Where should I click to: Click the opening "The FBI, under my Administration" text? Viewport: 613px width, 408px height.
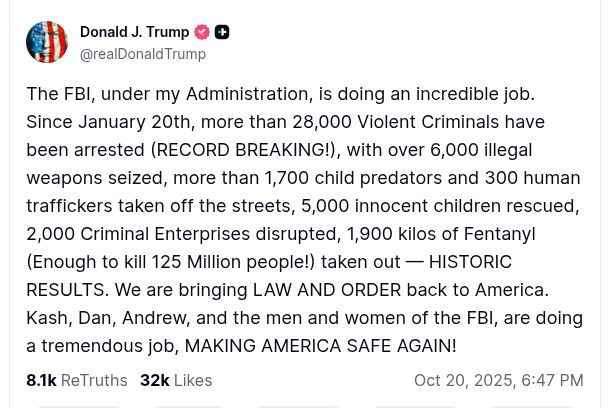[x=166, y=93]
